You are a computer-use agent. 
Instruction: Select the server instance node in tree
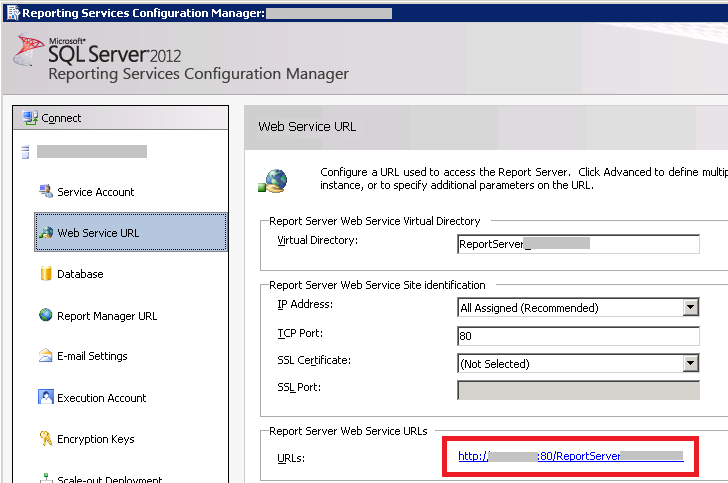(91, 152)
